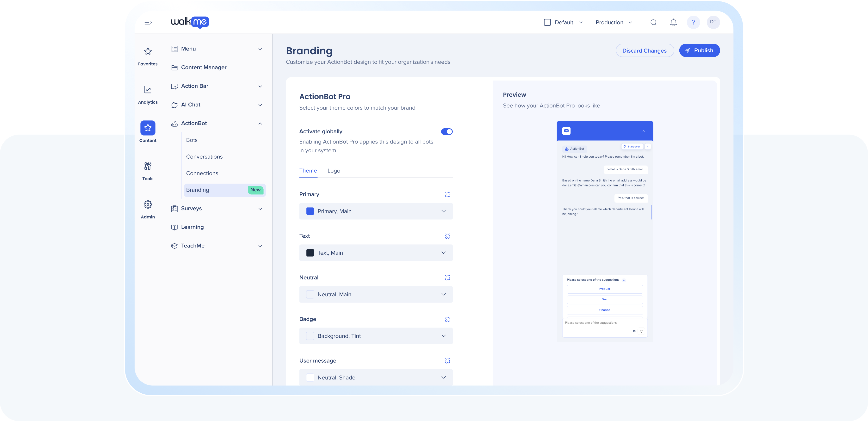Reset the User message color with its icon
Viewport: 868px width, 421px height.
click(x=447, y=361)
